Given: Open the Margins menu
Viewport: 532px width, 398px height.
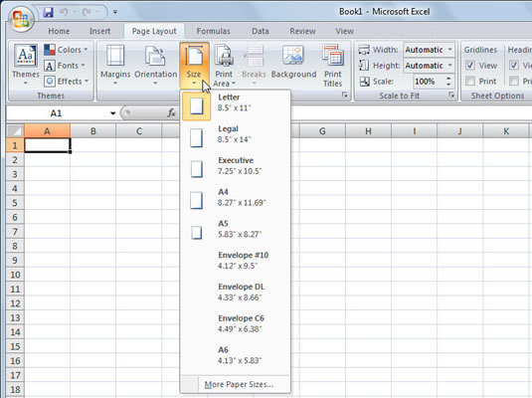Looking at the screenshot, I should pyautogui.click(x=115, y=65).
